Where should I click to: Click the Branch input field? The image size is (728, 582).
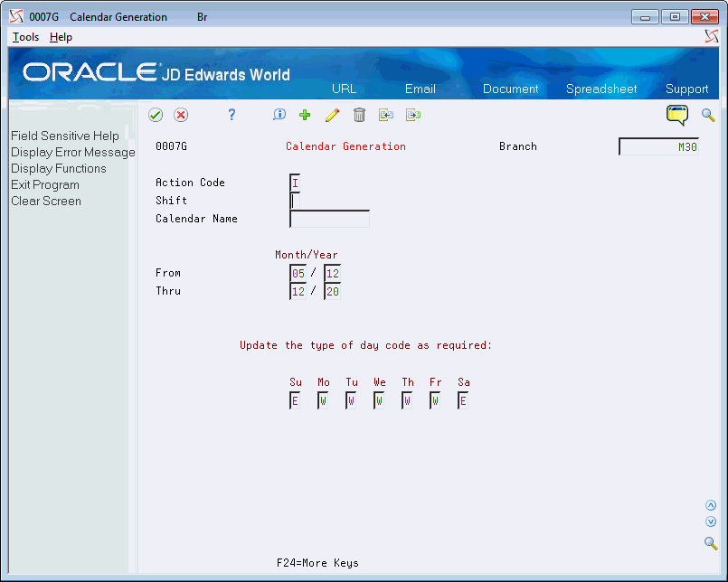(x=659, y=146)
